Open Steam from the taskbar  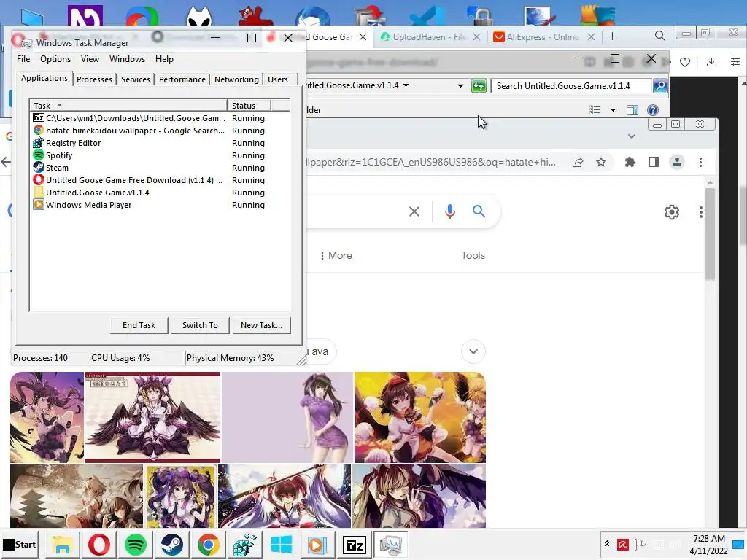(x=172, y=544)
